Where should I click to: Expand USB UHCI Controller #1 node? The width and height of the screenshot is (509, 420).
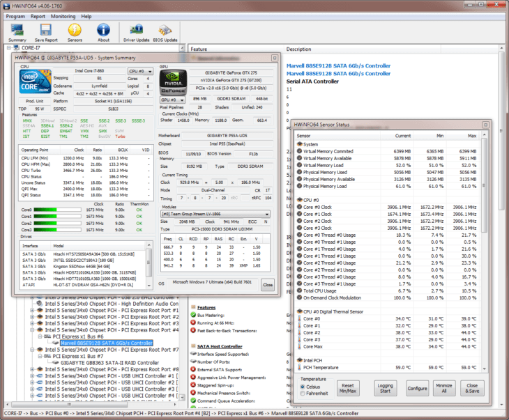tap(32, 376)
